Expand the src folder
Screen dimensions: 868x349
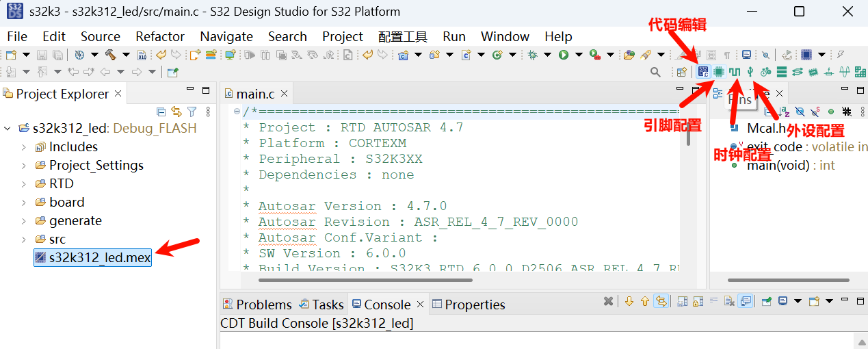pyautogui.click(x=23, y=239)
